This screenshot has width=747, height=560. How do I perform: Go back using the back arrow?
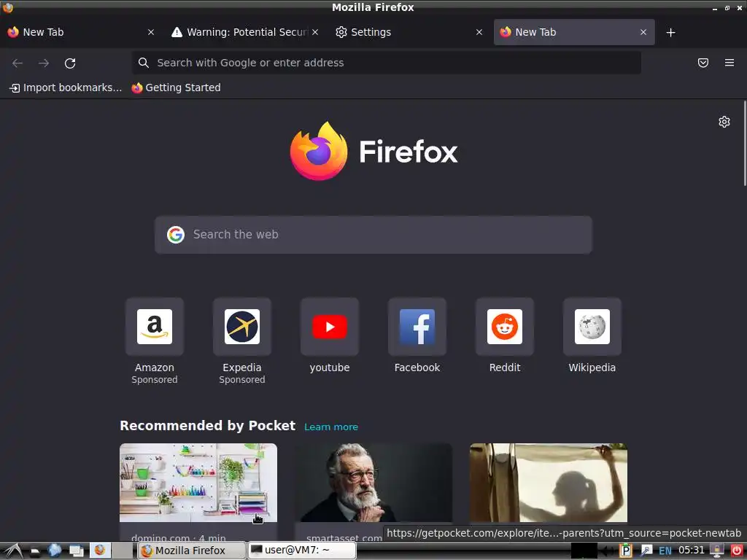18,63
